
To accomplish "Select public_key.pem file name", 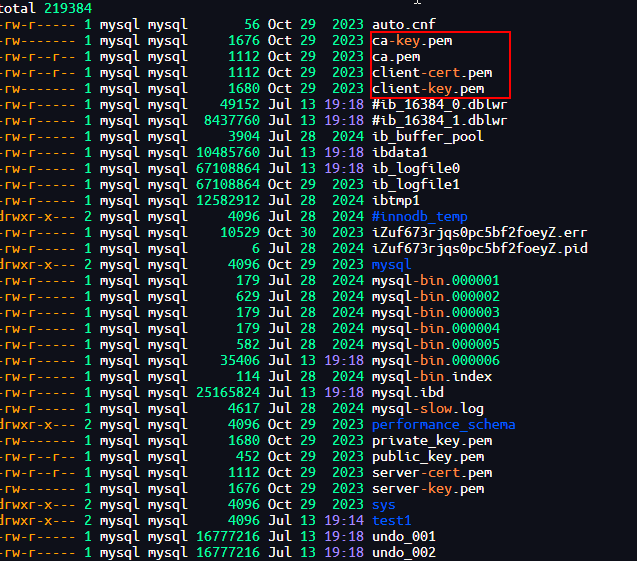I will [428, 457].
